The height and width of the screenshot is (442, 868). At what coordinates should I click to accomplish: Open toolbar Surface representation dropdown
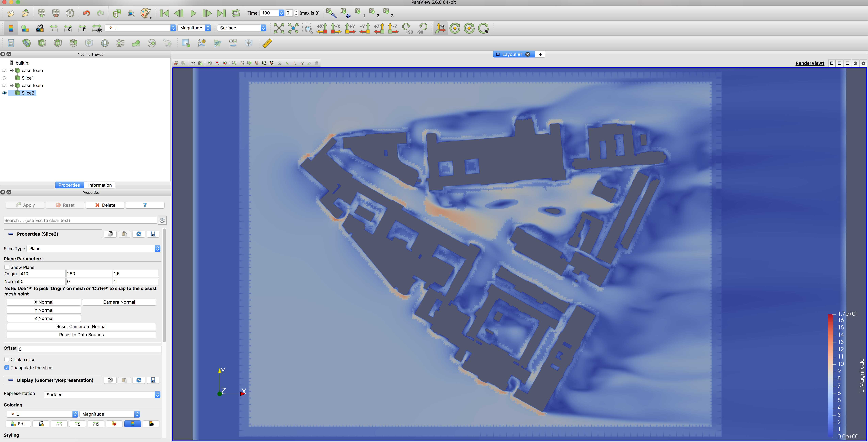tap(242, 28)
